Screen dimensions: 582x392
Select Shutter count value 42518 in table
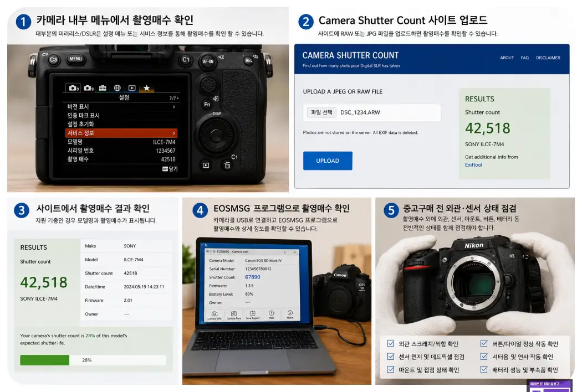point(130,273)
